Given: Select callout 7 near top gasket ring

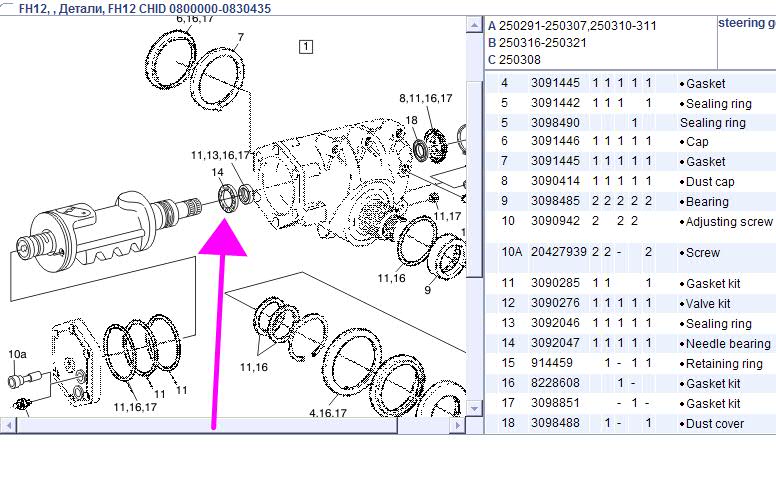Looking at the screenshot, I should tap(239, 38).
